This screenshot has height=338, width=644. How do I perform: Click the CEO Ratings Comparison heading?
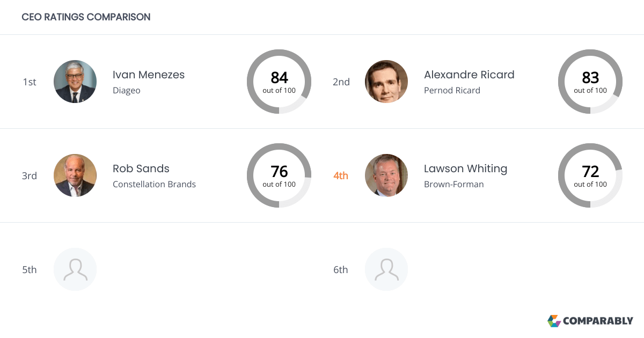pyautogui.click(x=86, y=17)
